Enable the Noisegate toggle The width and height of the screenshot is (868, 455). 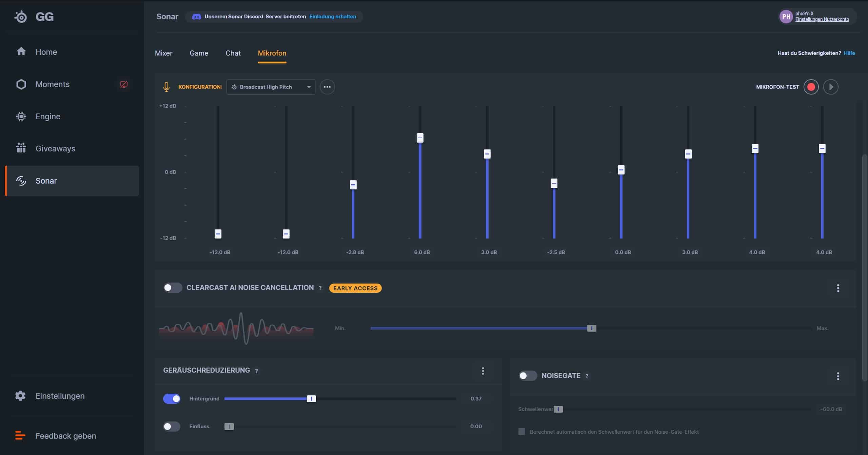click(528, 376)
